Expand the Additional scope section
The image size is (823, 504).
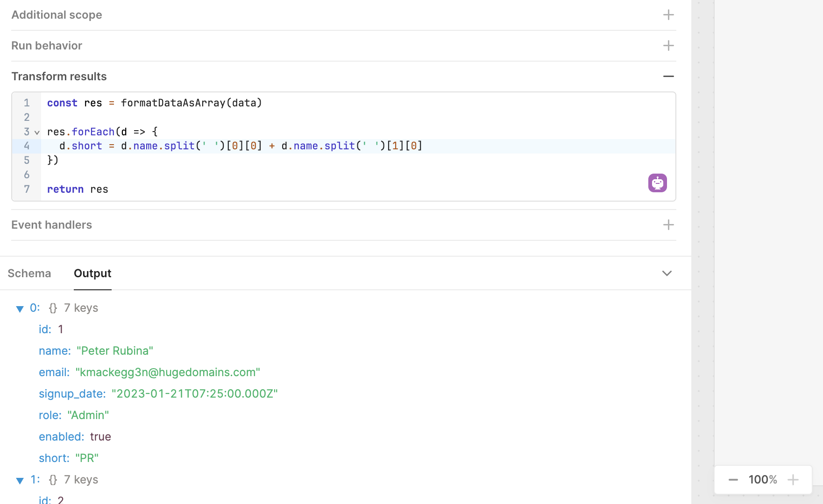click(x=668, y=15)
